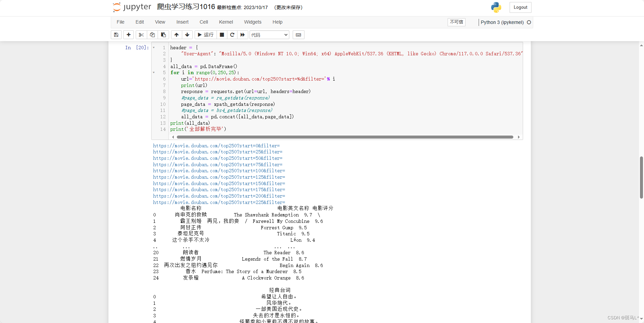Move selected cell down arrow
This screenshot has height=323, width=644.
187,35
